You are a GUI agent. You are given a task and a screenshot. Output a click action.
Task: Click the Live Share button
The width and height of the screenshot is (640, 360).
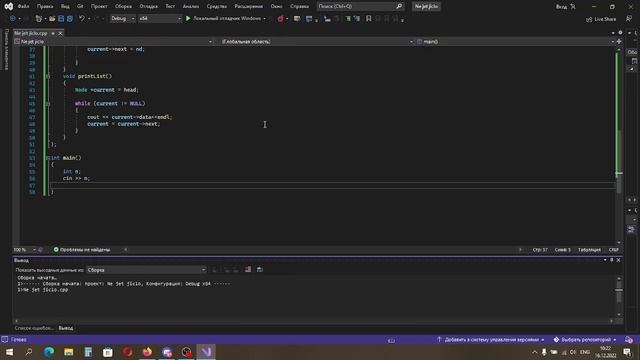601,19
